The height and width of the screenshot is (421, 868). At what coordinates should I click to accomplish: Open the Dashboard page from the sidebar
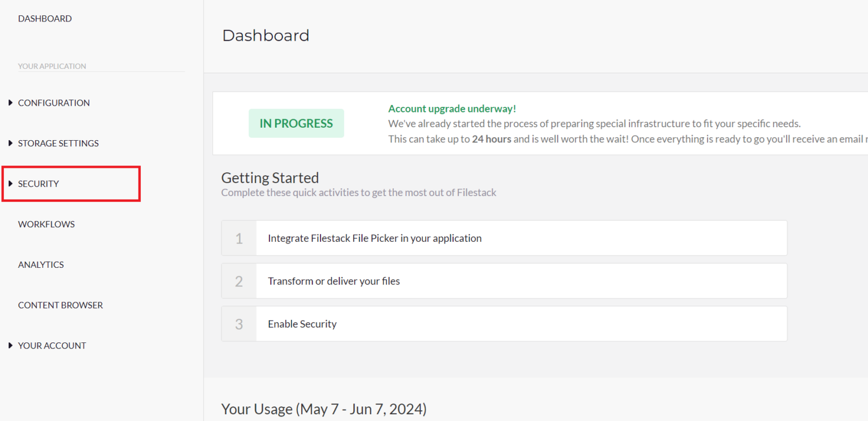tap(45, 18)
